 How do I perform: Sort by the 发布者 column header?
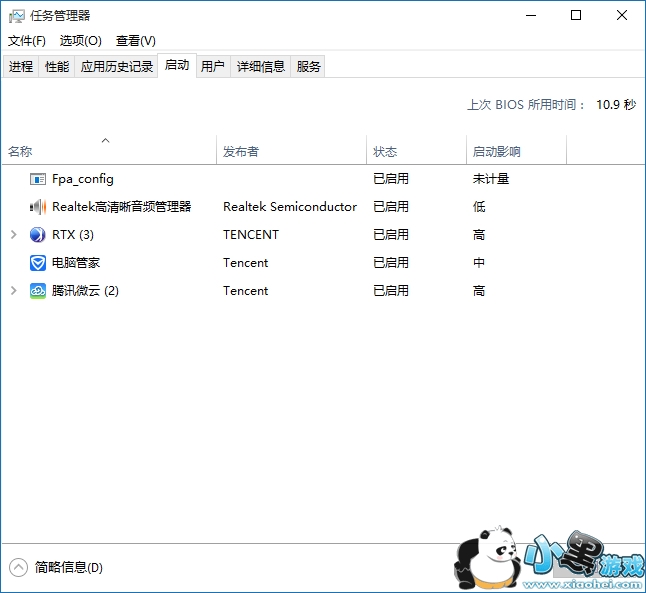(x=291, y=151)
